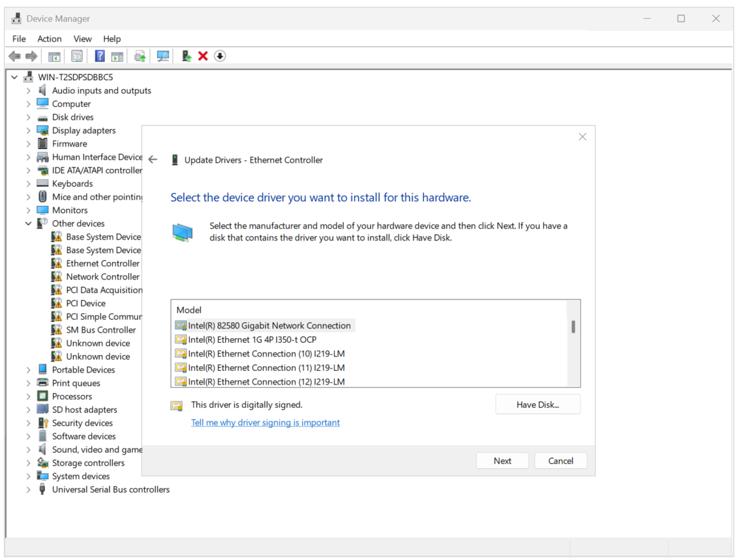Click the back arrow in the Update Drivers wizard
The height and width of the screenshot is (560, 741).
coord(152,159)
